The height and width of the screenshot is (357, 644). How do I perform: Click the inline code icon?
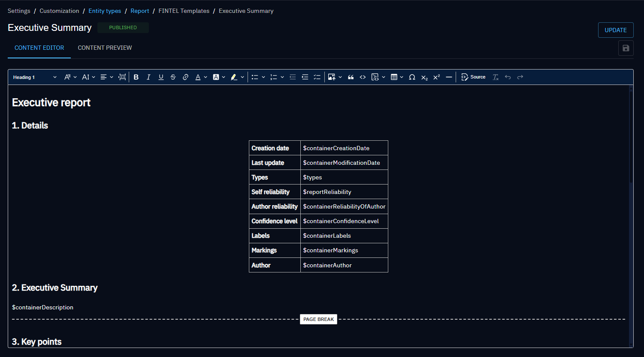pyautogui.click(x=363, y=77)
